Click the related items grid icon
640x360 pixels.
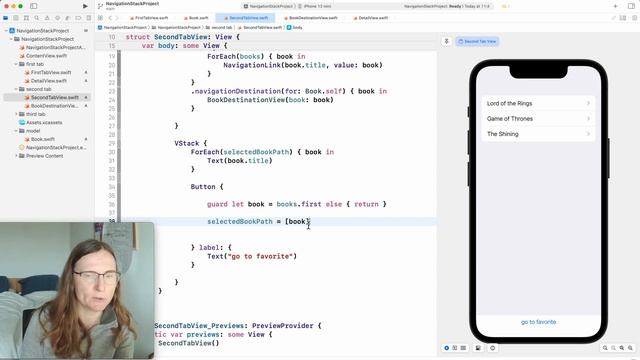pyautogui.click(x=100, y=18)
